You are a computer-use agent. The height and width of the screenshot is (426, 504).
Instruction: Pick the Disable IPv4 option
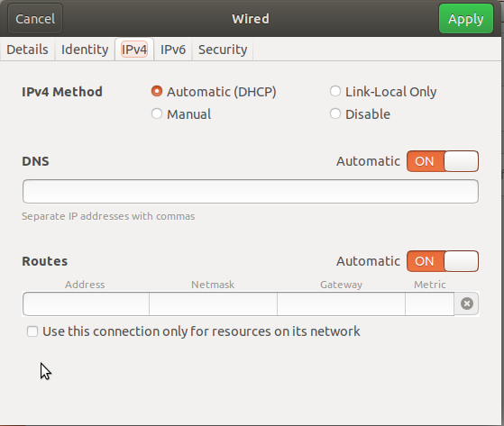click(335, 113)
